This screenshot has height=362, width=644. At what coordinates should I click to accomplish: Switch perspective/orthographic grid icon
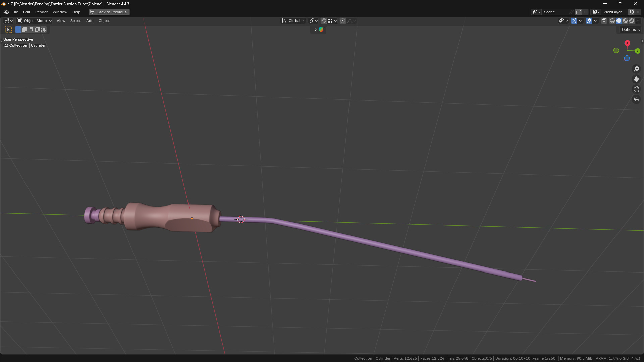(636, 99)
